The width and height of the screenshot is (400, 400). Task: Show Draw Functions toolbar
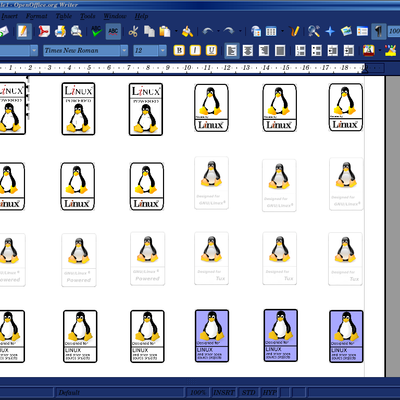[294, 32]
